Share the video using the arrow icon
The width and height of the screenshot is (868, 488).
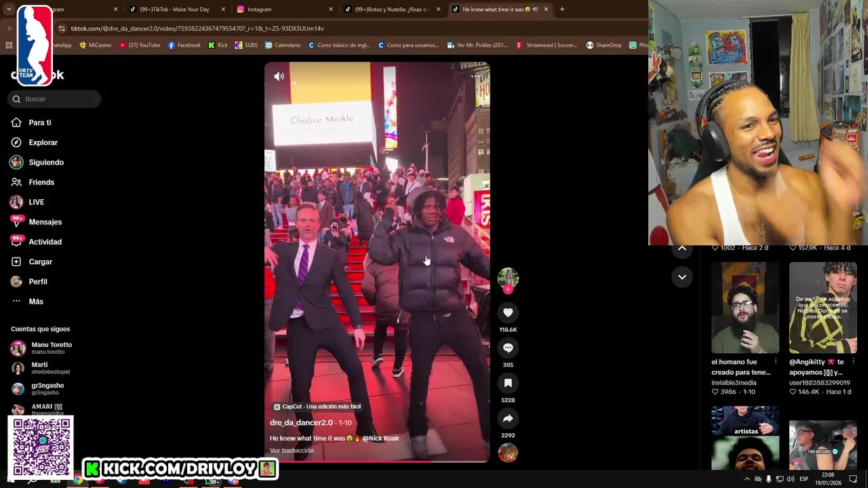[x=508, y=418]
